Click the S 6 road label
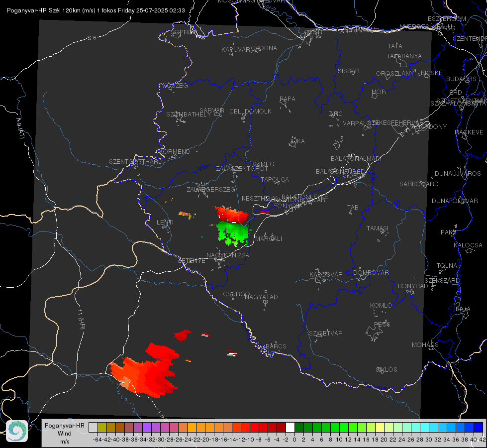The image size is (487, 448). coord(92,38)
